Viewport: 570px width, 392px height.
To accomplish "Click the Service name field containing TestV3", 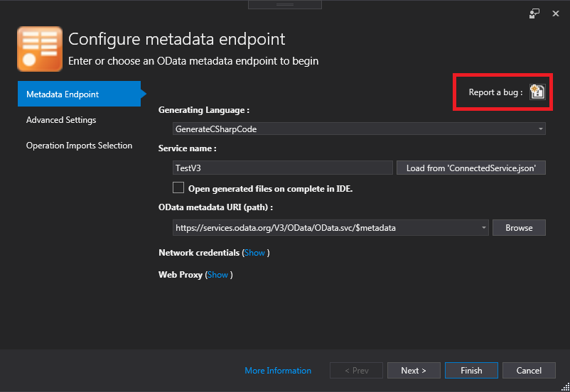I will 282,168.
